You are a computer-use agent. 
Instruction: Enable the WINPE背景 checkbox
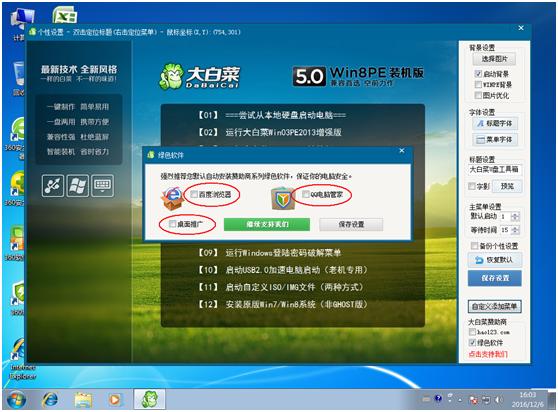pos(478,84)
